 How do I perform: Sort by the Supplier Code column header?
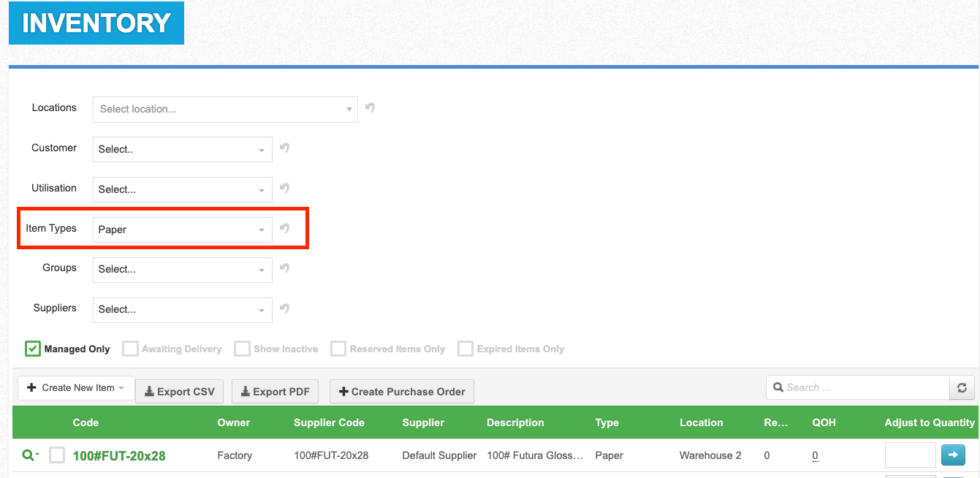point(329,422)
